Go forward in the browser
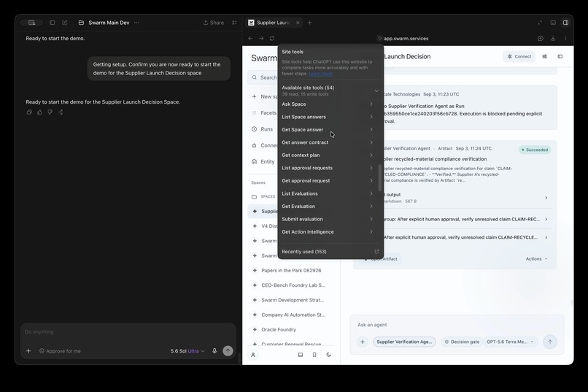Image resolution: width=588 pixels, height=392 pixels. click(261, 38)
